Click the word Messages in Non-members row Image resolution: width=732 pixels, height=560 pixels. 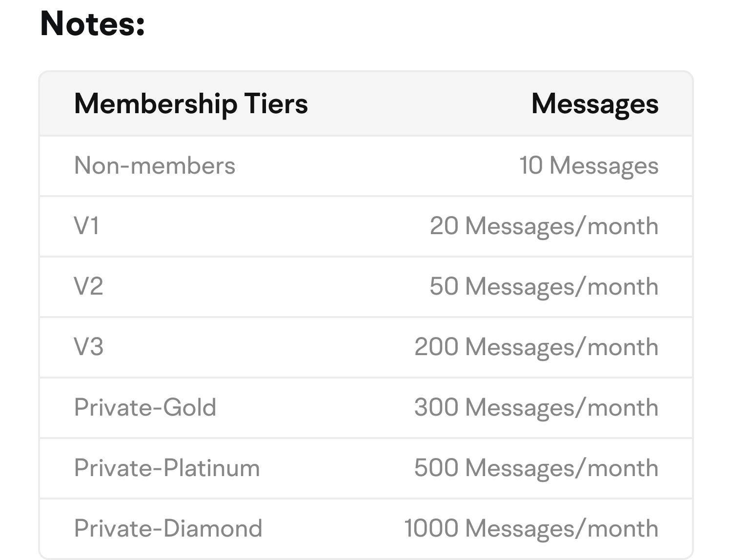click(x=604, y=165)
